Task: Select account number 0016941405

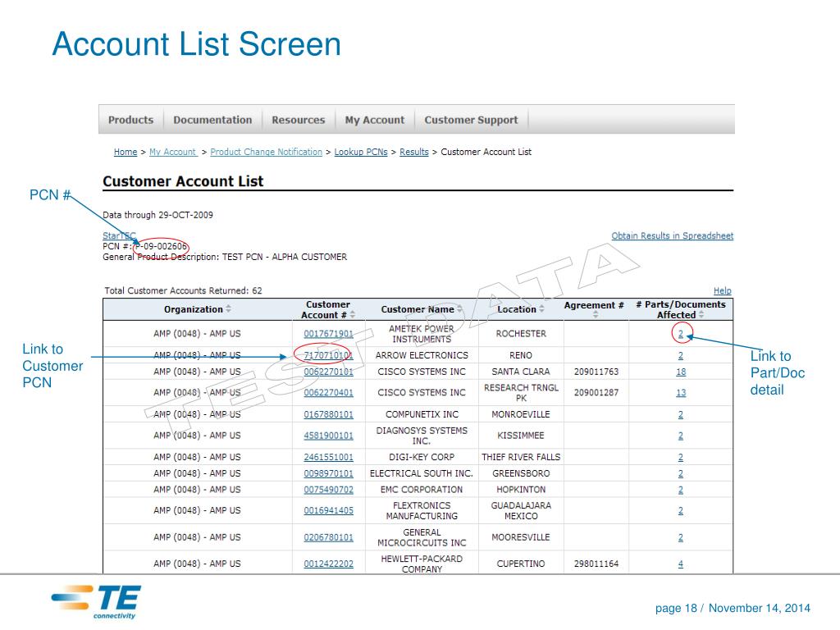Action: [x=328, y=510]
